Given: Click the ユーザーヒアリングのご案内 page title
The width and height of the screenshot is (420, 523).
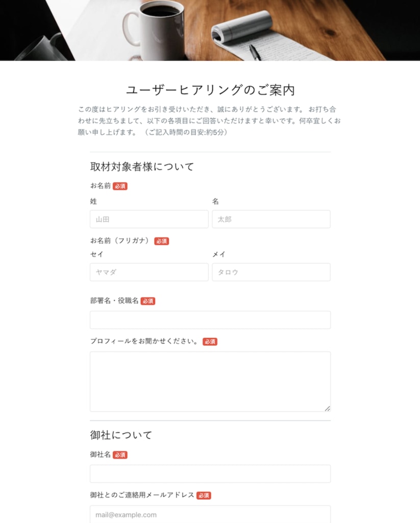Looking at the screenshot, I should pyautogui.click(x=210, y=90).
